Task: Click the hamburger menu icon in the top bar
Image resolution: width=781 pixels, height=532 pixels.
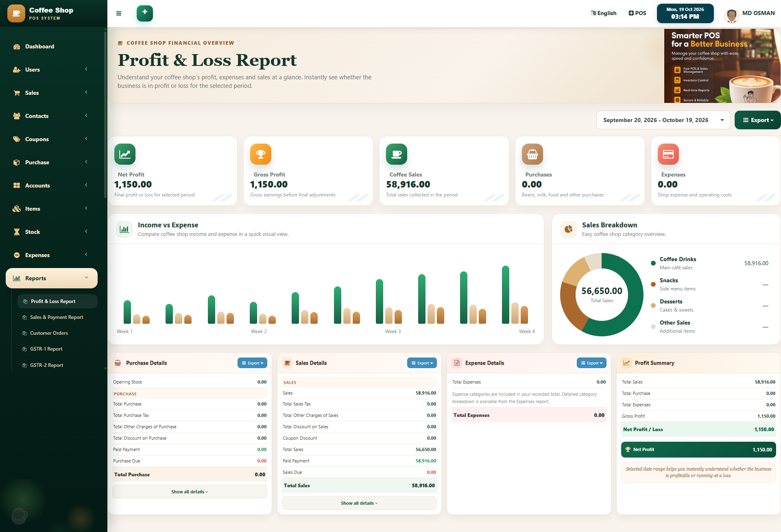Action: click(119, 13)
